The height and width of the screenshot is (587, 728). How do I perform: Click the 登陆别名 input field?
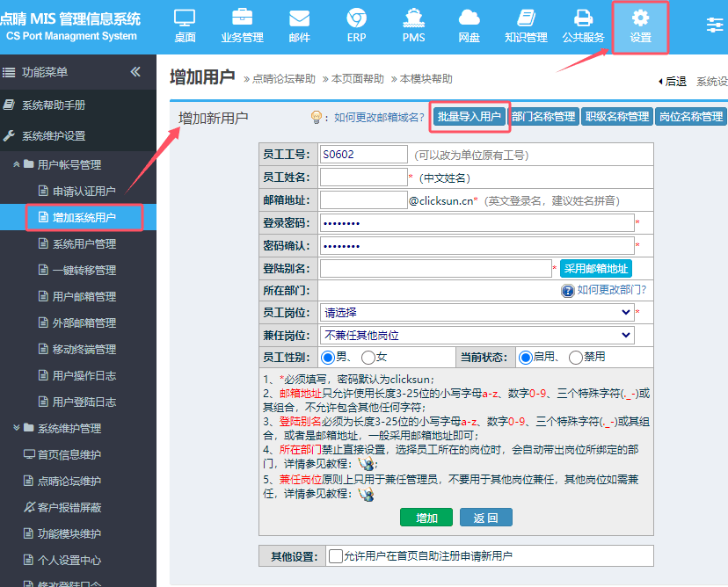[x=435, y=268]
